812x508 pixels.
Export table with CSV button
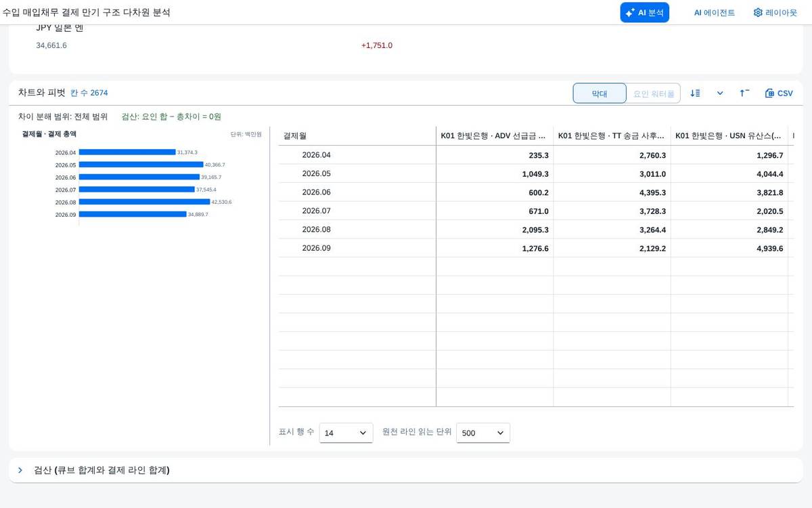tap(779, 93)
